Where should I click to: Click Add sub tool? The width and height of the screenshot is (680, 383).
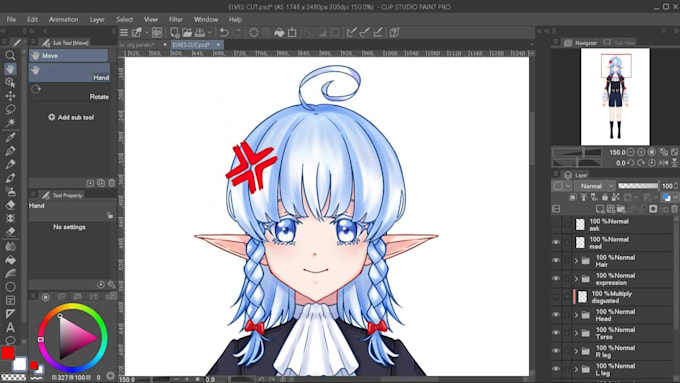click(71, 117)
